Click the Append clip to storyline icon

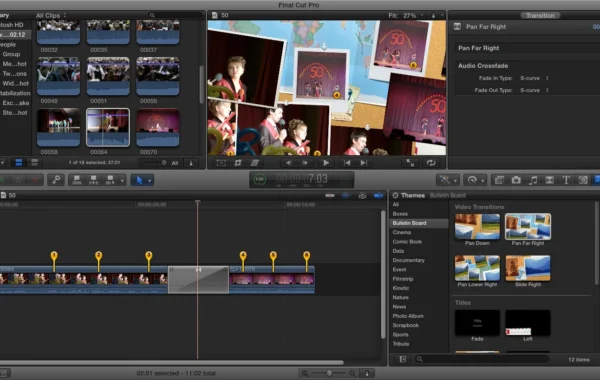[x=110, y=180]
